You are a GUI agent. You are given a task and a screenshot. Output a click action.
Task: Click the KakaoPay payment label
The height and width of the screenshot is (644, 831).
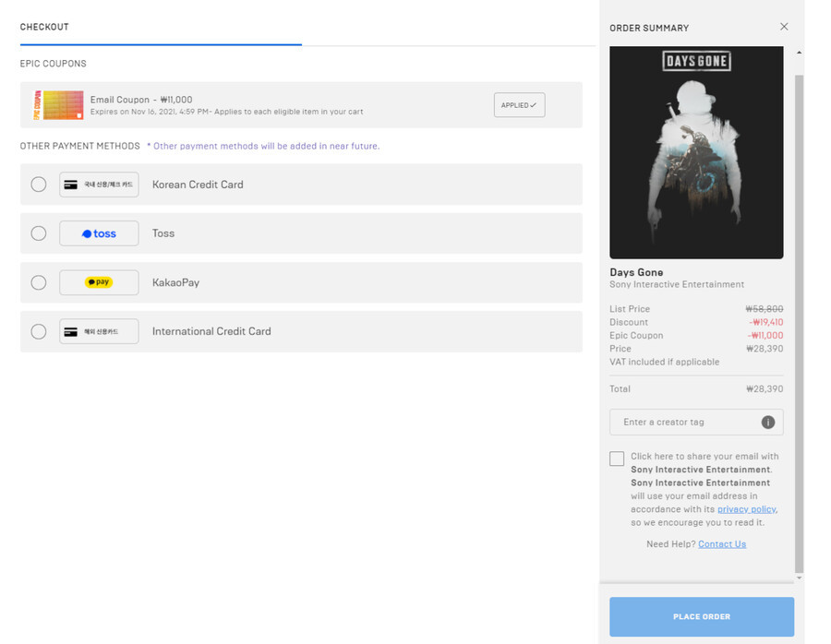(176, 282)
